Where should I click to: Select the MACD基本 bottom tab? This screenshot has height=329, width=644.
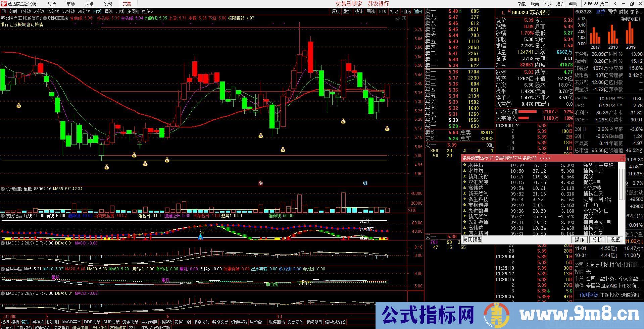[x=71, y=322]
